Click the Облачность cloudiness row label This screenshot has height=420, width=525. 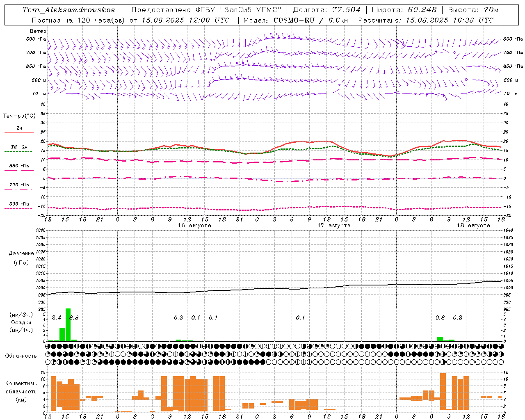coord(21,356)
